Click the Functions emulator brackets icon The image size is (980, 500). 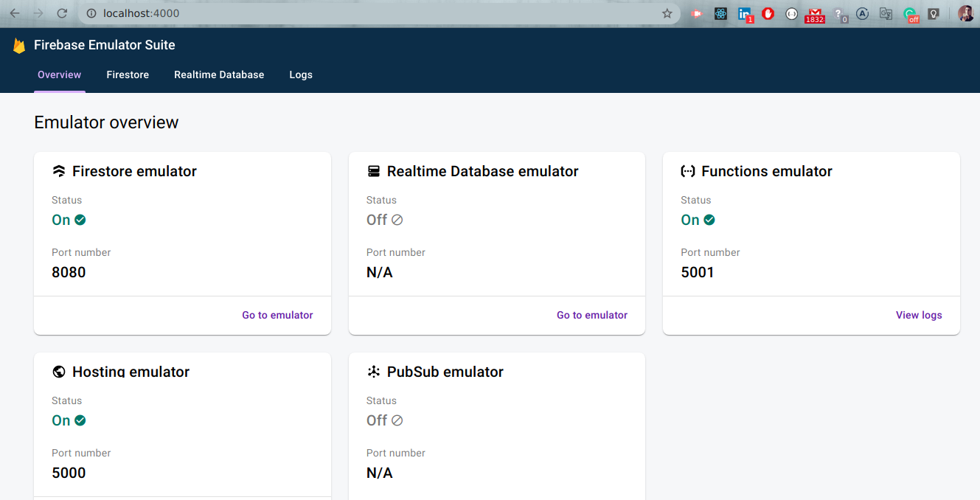click(687, 171)
